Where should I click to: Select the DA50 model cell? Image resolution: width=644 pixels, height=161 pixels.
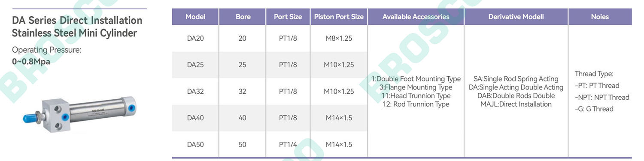pyautogui.click(x=195, y=144)
